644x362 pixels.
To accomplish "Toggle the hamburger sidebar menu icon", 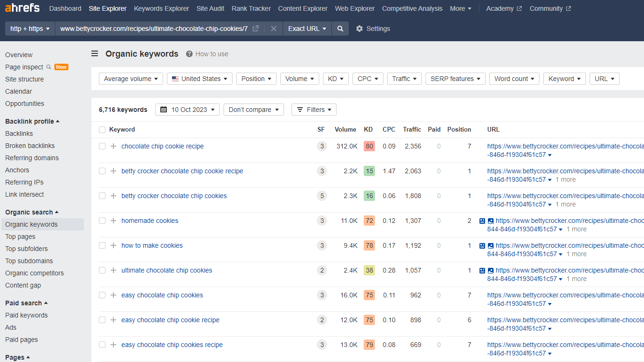I will (x=95, y=54).
